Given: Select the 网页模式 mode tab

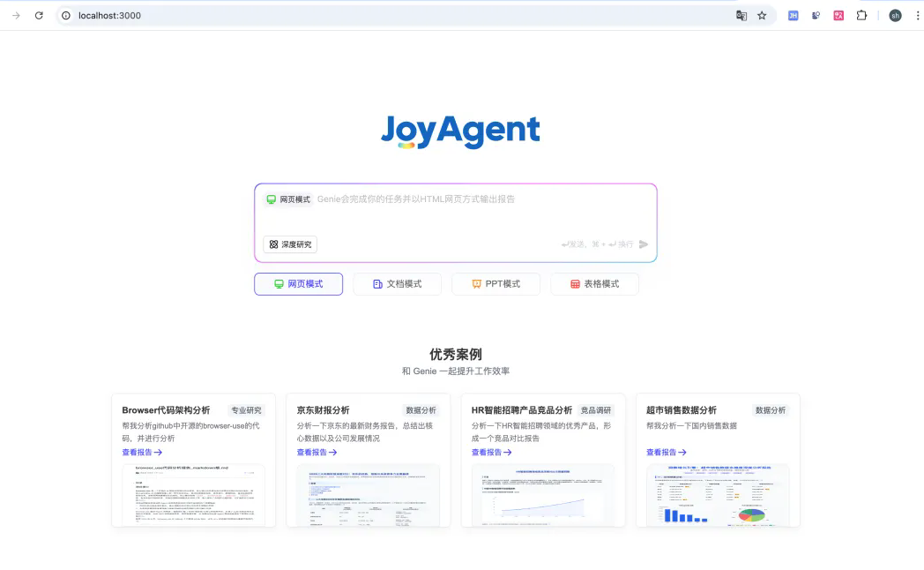Looking at the screenshot, I should tap(298, 284).
